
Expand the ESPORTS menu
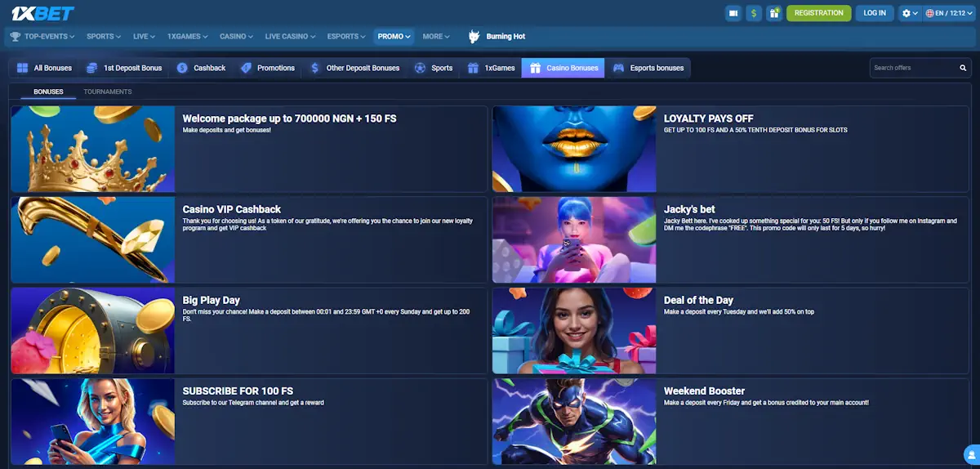(x=347, y=37)
